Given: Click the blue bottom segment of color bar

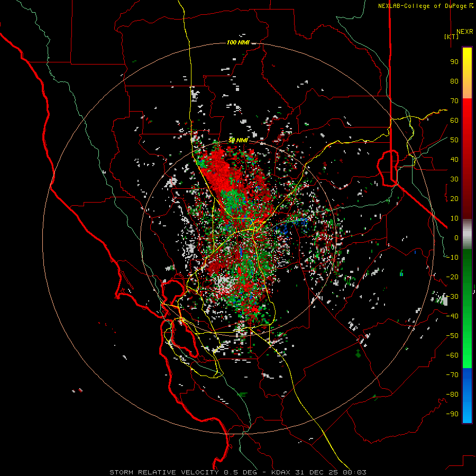Looking at the screenshot, I should [467, 396].
